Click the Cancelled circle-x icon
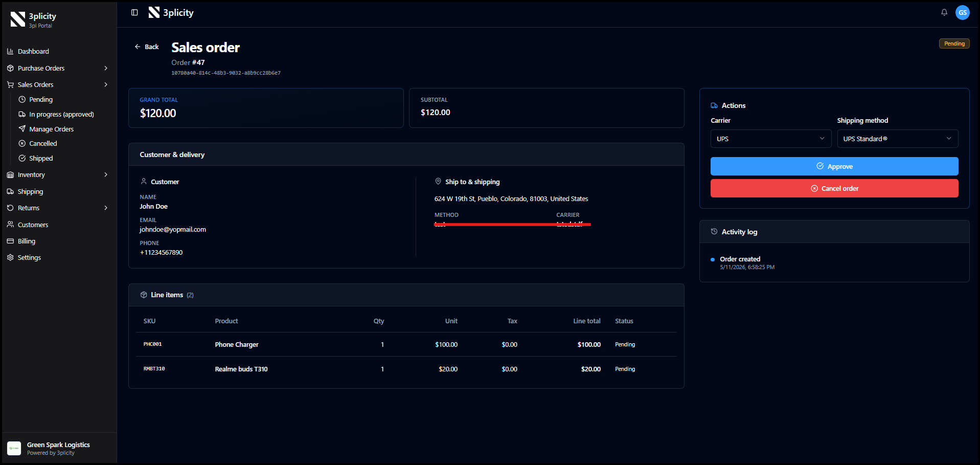This screenshot has width=980, height=465. [22, 144]
